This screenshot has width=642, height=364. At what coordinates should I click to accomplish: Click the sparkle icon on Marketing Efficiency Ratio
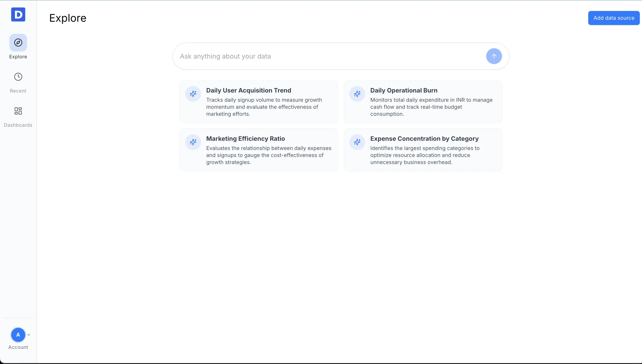(x=193, y=142)
